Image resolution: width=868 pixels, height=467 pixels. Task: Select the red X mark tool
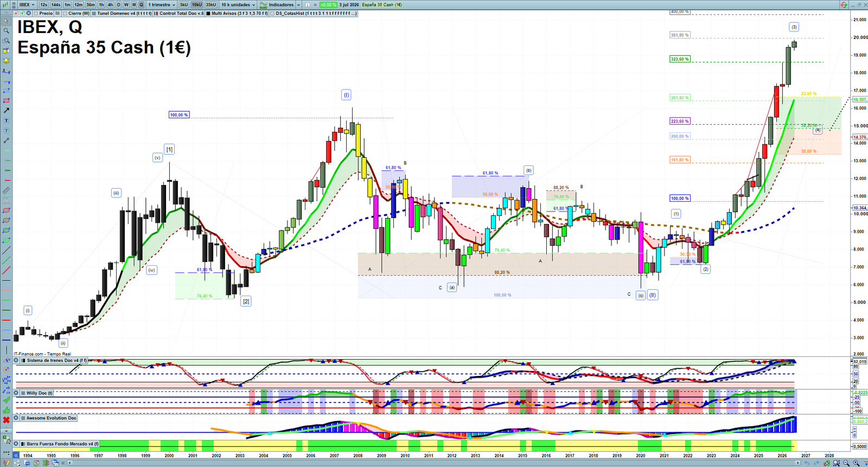7,420
